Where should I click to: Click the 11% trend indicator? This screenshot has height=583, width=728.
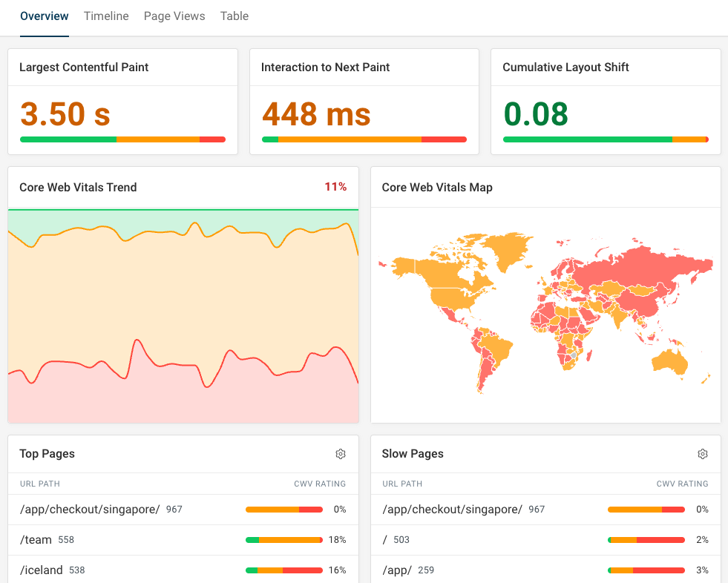(x=335, y=187)
